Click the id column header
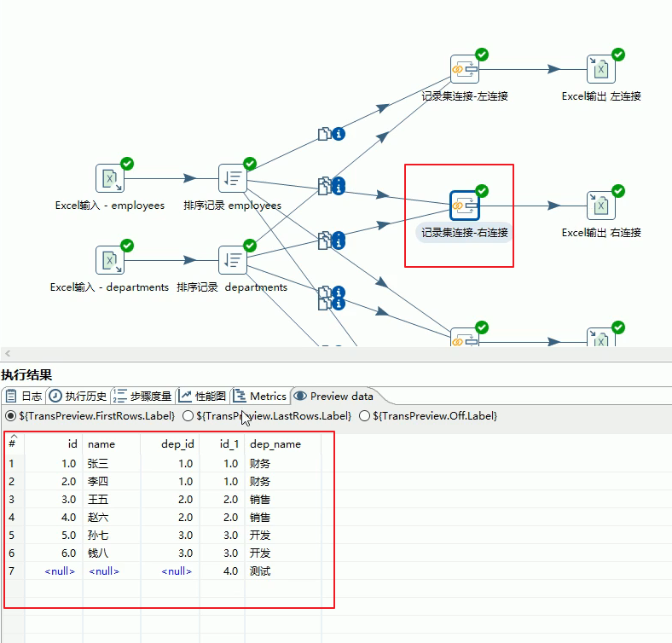Viewport: 672px width, 643px height. [54, 444]
